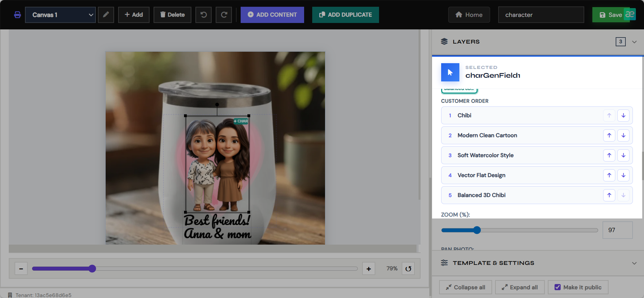Open the Canvas 1 dropdown
This screenshot has width=644, height=298.
(60, 15)
